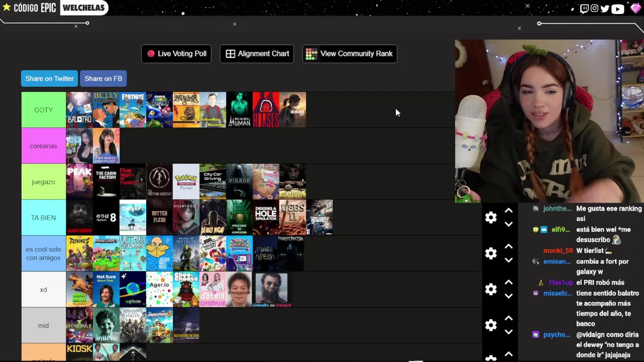Select Super Mario Galaxy thumbnail
The image size is (644, 362).
159,110
